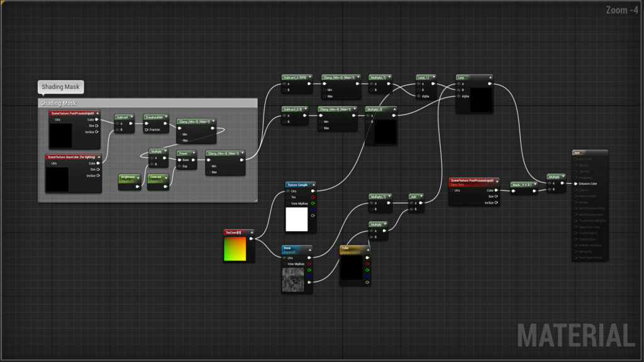The width and height of the screenshot is (644, 362).
Task: Expand Desaturation node arrow
Action: click(165, 118)
